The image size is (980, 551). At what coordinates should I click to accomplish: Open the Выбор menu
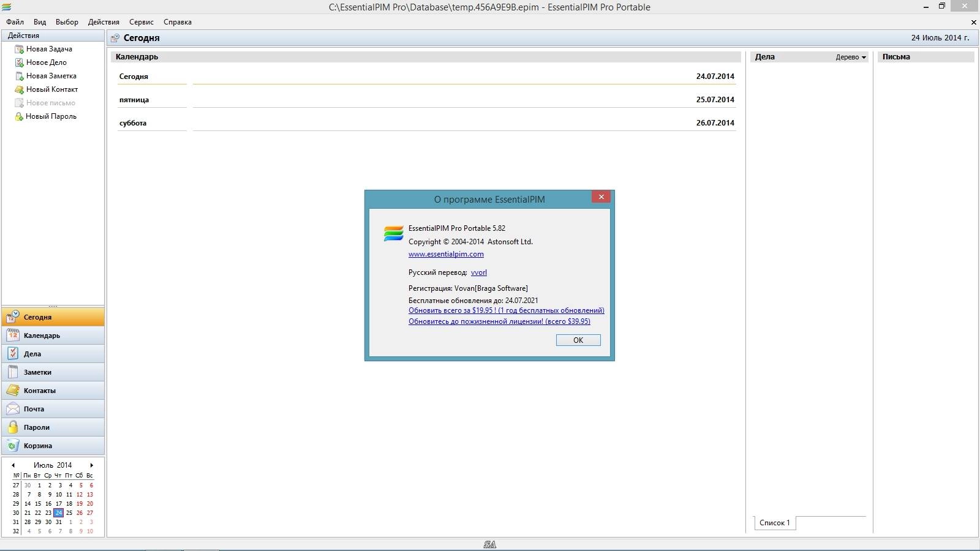(x=67, y=22)
